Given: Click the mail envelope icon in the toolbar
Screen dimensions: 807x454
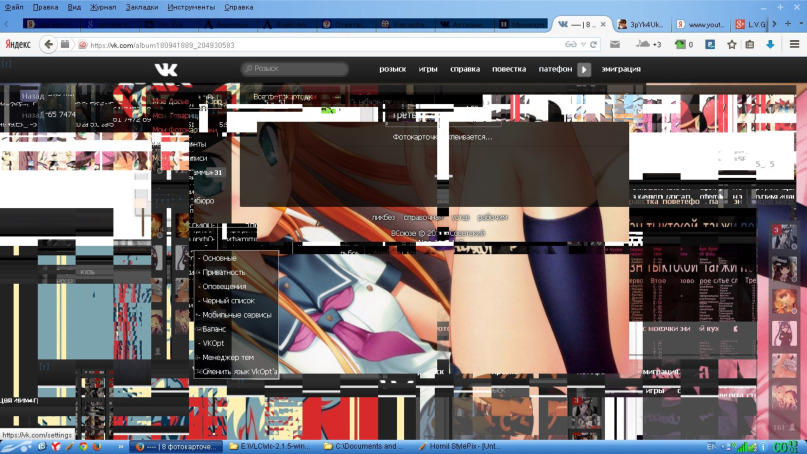Looking at the screenshot, I should pos(615,44).
